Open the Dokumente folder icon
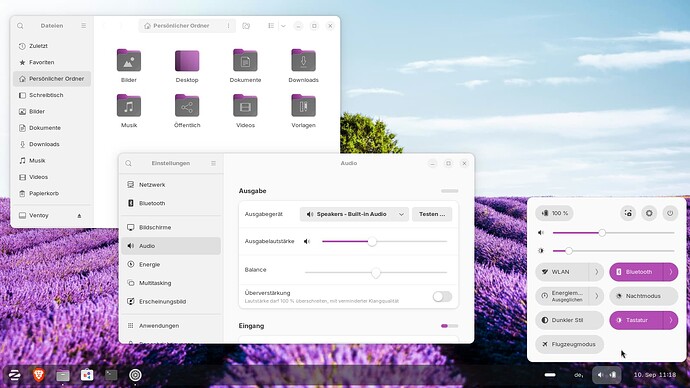Screen dimensions: 690x388 (x=245, y=60)
